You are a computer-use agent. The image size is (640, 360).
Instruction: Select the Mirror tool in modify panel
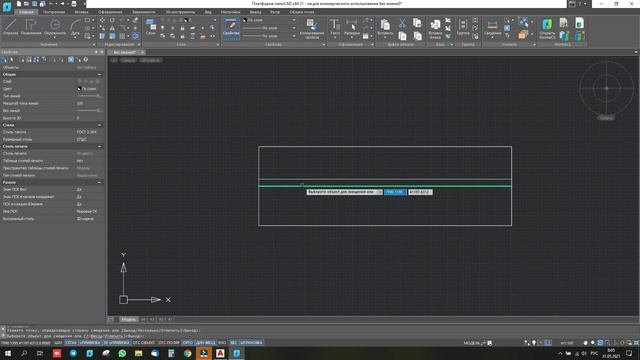112,28
